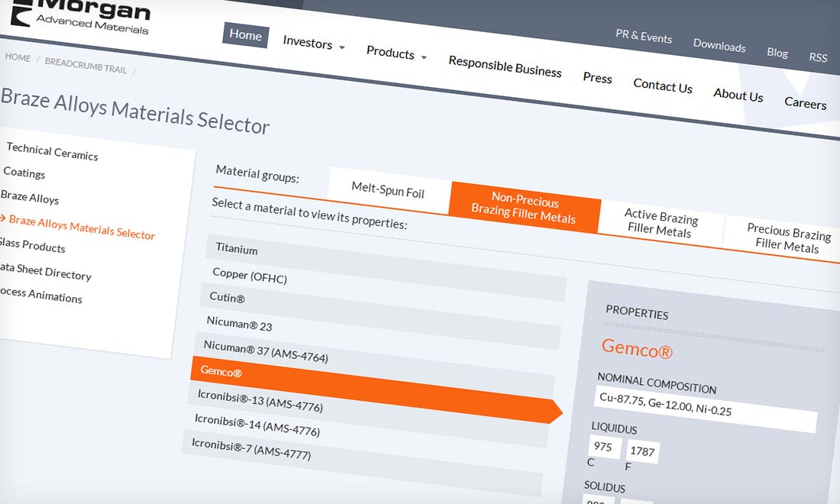Switch to Active Brazing Filler Metals tab
840x504 pixels.
[x=661, y=222]
